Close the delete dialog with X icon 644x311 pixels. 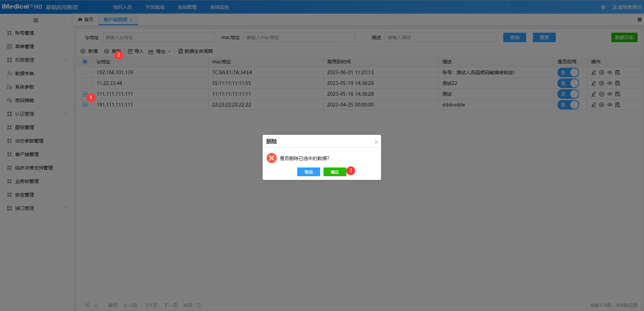click(376, 142)
